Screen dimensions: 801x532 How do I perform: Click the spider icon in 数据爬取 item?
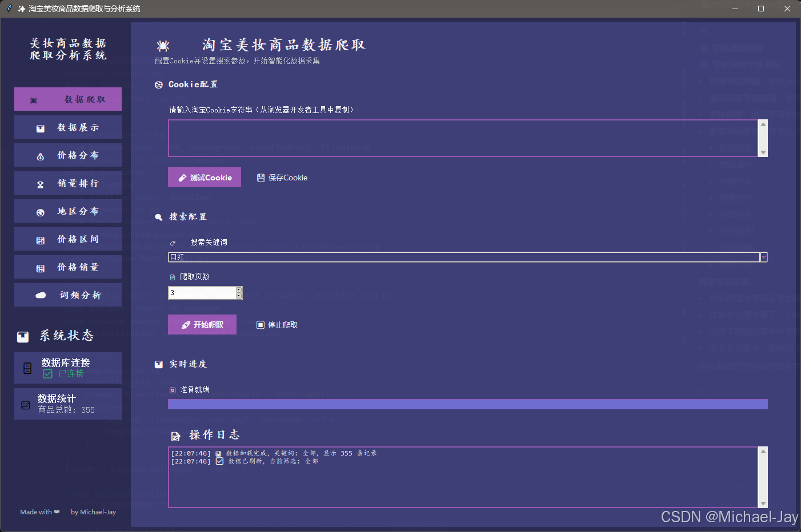[34, 100]
